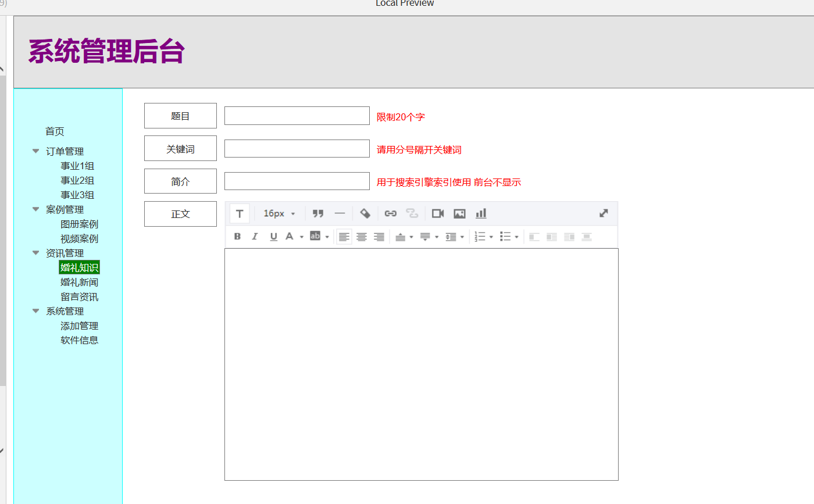814x504 pixels.
Task: Select the highlighted 婚礼知识 item
Action: 79,267
